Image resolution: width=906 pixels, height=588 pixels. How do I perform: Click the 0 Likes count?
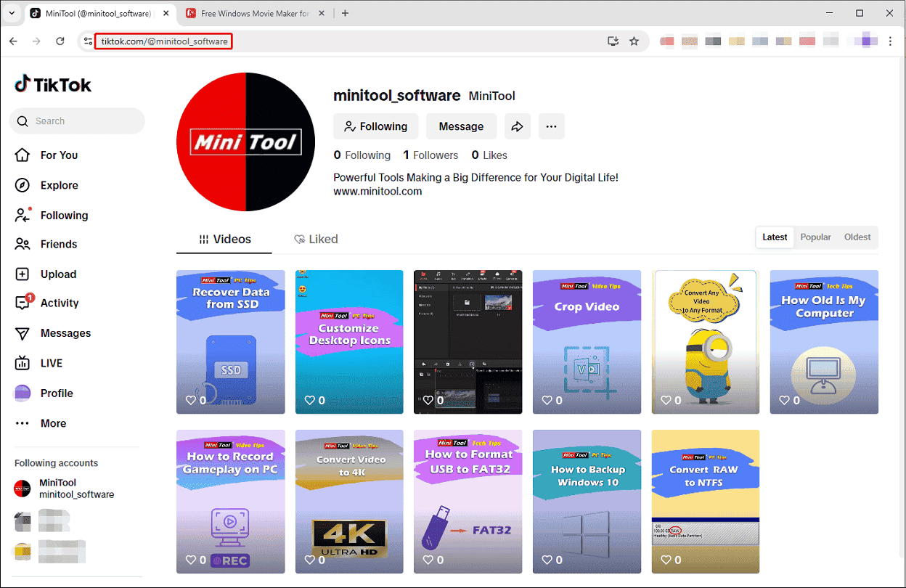[489, 155]
